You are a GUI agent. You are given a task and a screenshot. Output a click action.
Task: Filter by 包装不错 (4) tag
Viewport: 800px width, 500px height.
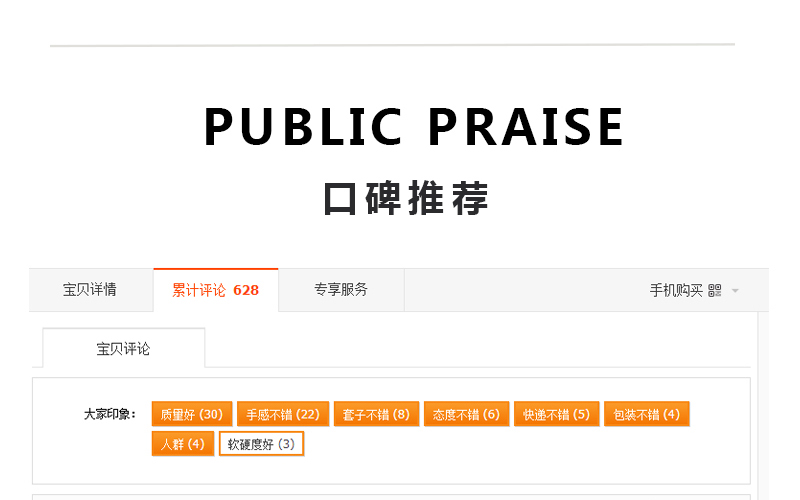pos(646,414)
